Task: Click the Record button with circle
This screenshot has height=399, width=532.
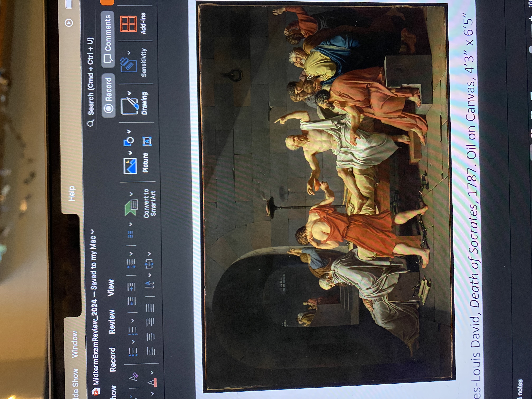Action: (x=108, y=95)
